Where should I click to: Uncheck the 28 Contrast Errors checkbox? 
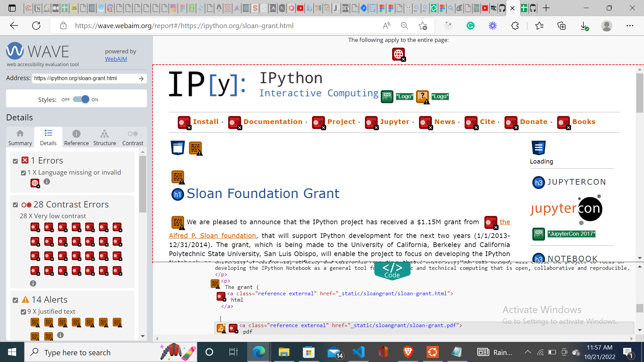(x=15, y=205)
